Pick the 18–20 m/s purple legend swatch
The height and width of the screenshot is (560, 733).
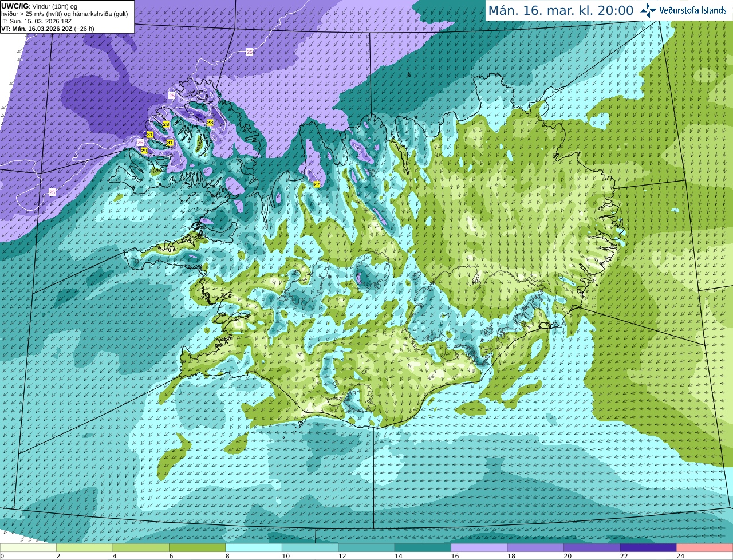tap(536, 547)
